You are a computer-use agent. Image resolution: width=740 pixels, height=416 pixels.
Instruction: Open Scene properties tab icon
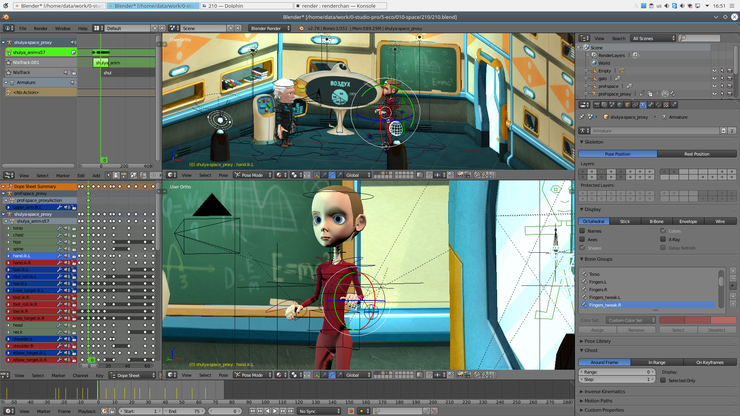click(x=612, y=105)
